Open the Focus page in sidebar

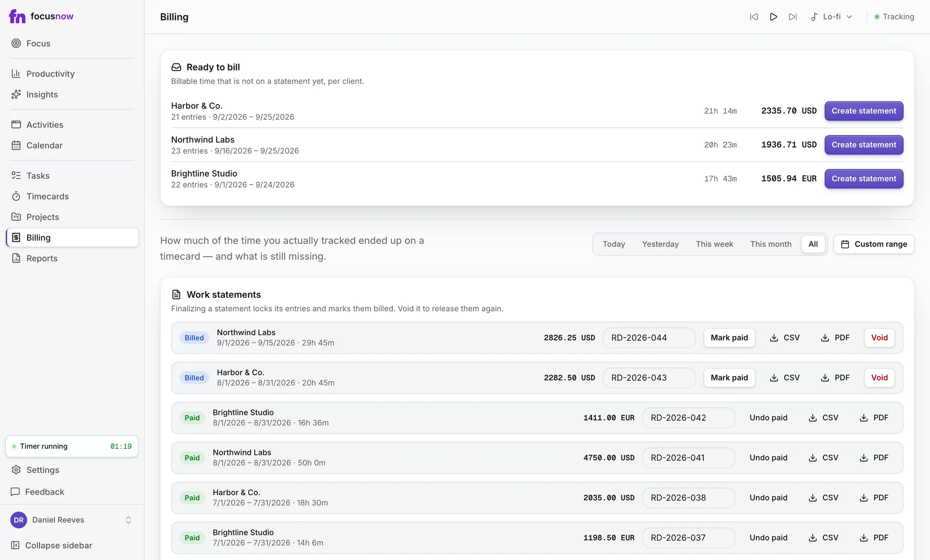coord(72,44)
